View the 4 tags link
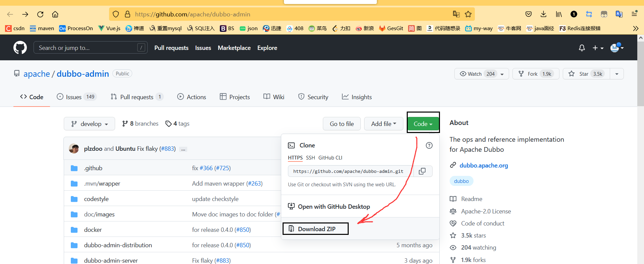 click(x=178, y=124)
